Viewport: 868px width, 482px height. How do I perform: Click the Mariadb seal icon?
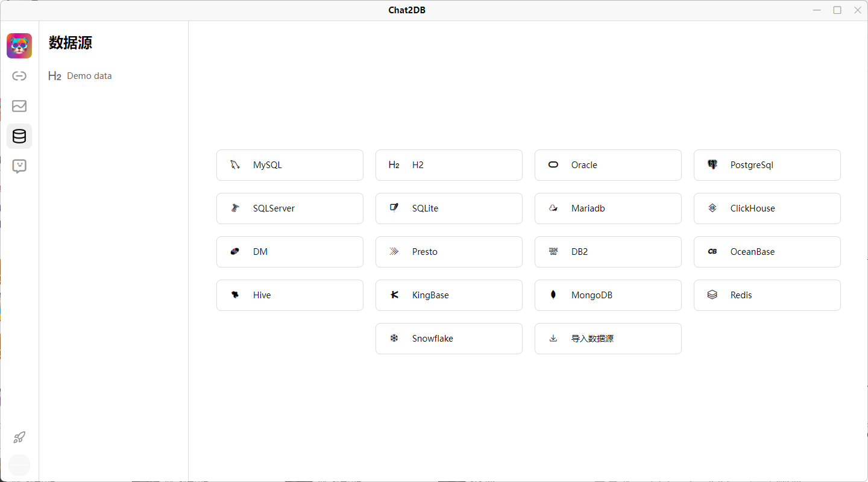pos(553,208)
